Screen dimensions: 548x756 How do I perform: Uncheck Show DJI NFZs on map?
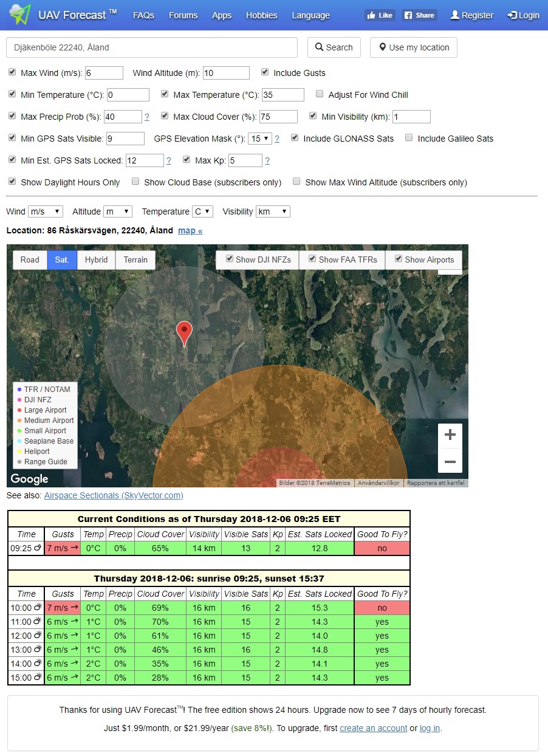(x=230, y=259)
